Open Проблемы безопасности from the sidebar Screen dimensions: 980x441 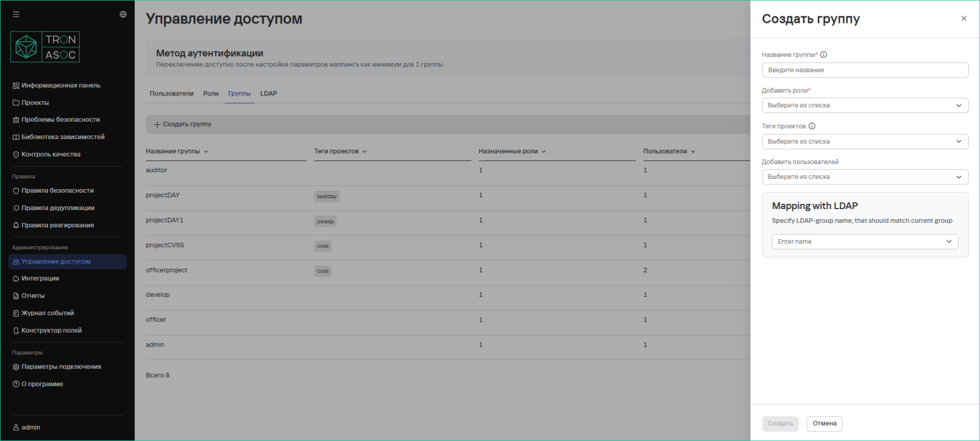[x=60, y=120]
